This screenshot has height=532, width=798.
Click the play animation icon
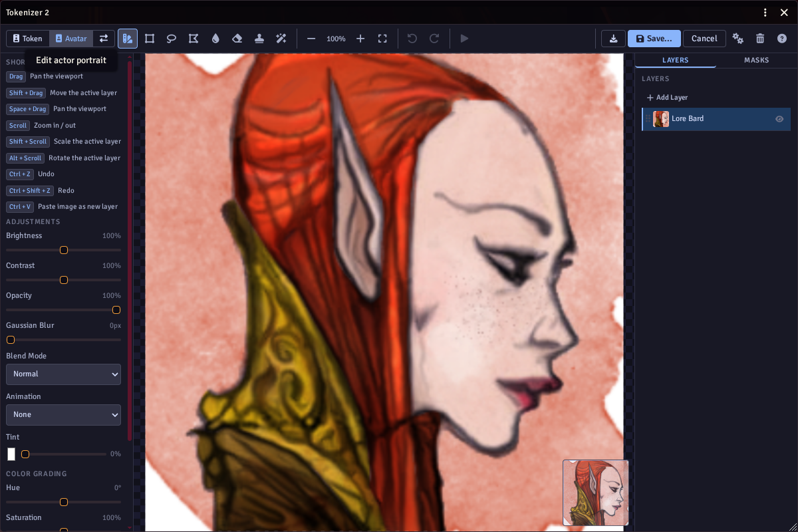click(x=464, y=39)
